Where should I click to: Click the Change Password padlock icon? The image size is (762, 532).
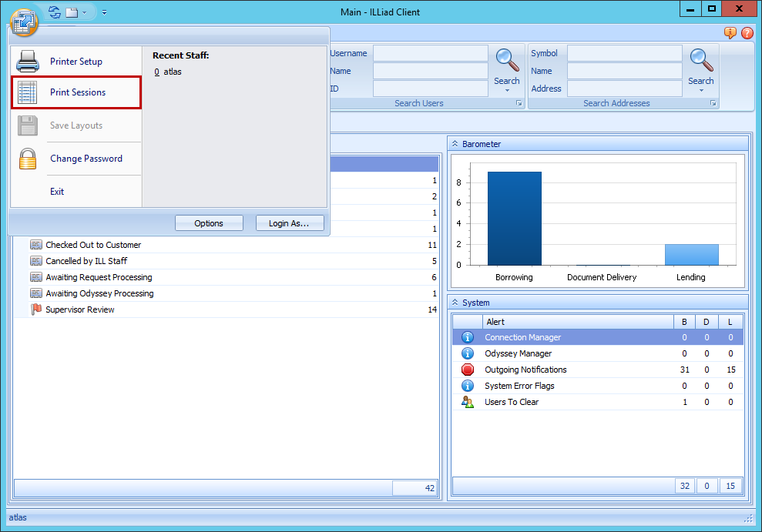click(x=28, y=159)
